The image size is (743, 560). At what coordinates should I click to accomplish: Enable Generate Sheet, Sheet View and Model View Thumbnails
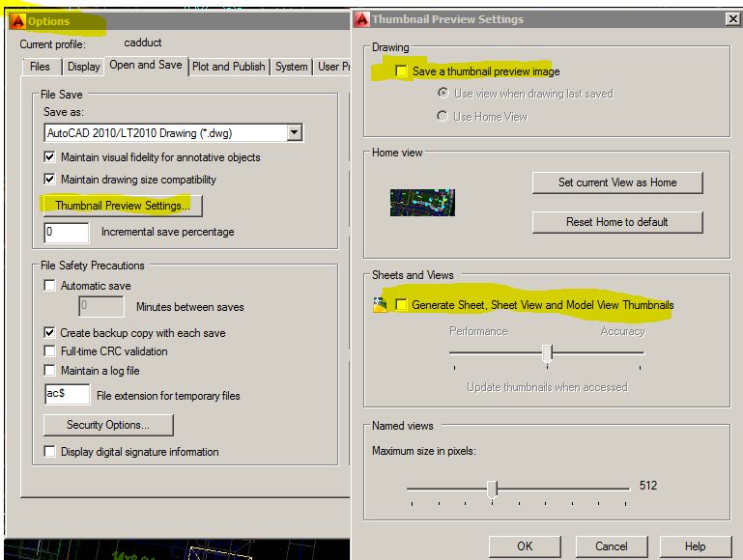click(401, 304)
